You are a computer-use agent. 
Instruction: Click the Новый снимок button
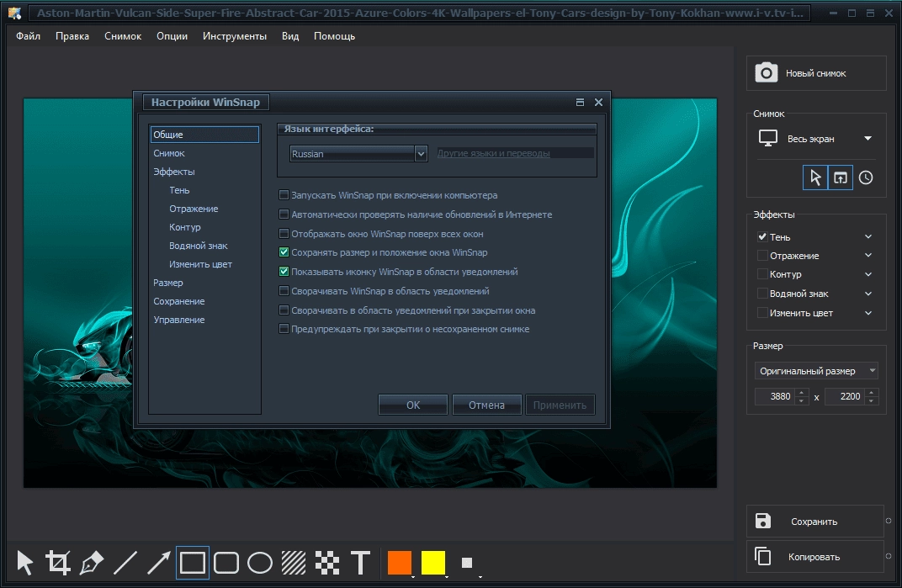(816, 73)
